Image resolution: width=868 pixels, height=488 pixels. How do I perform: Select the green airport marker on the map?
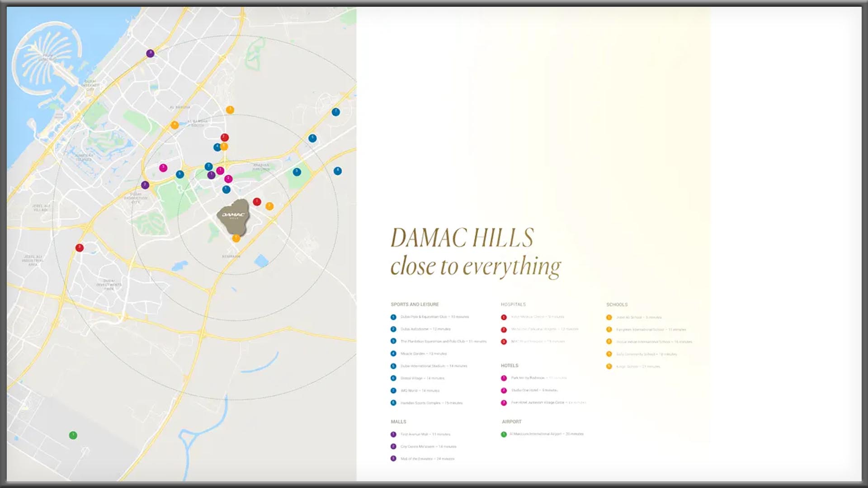73,435
